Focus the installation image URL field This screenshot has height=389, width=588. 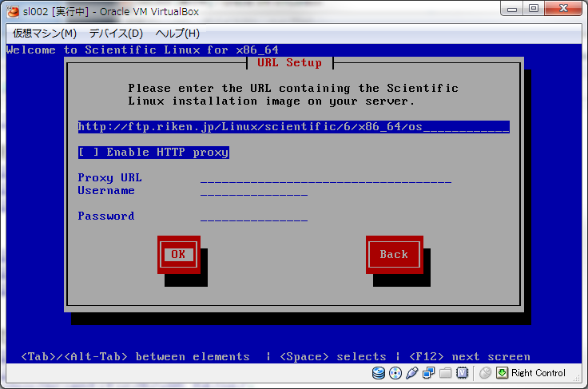[294, 127]
